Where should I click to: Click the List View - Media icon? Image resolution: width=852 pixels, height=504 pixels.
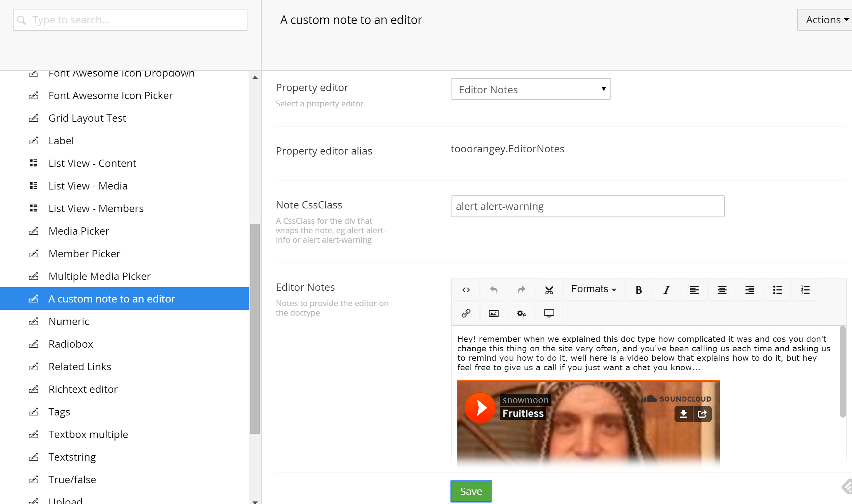34,185
